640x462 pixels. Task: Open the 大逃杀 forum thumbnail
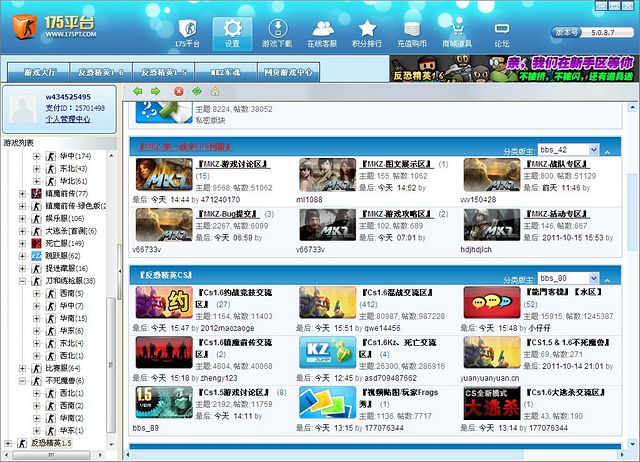pyautogui.click(x=492, y=403)
